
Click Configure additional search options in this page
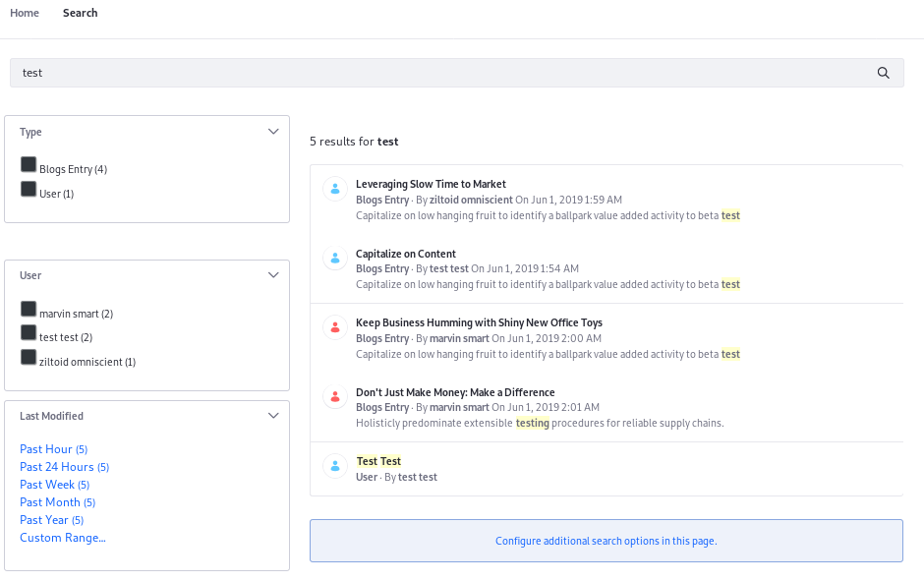pyautogui.click(x=606, y=541)
